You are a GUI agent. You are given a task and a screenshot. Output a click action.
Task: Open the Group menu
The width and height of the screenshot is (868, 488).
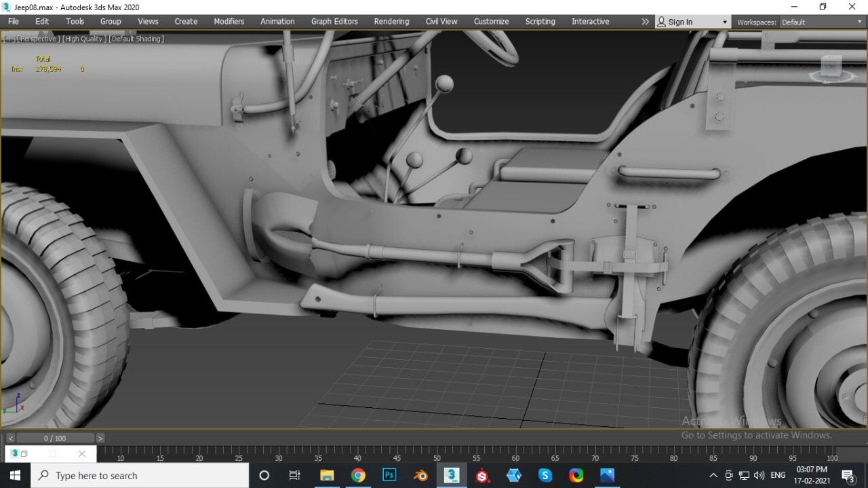(x=111, y=22)
